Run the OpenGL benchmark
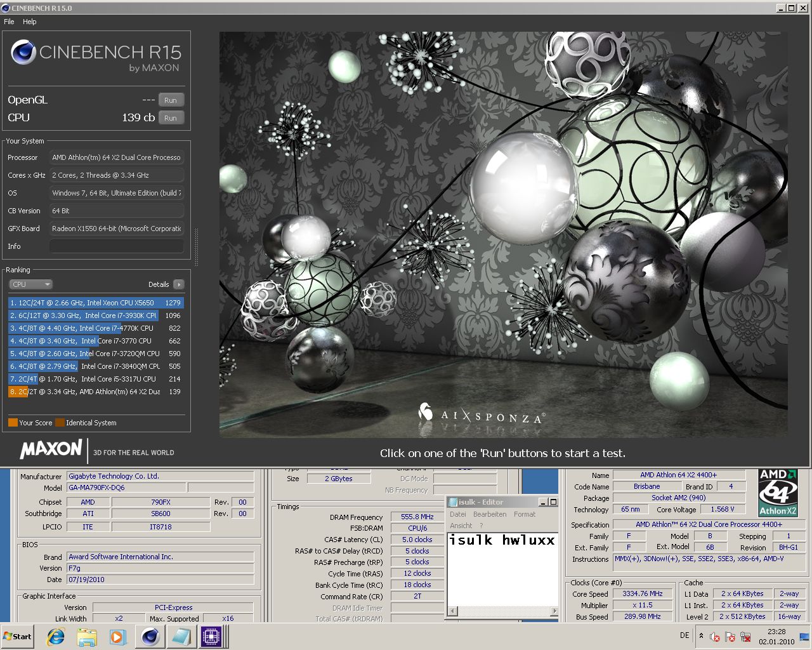This screenshot has width=812, height=650. click(171, 100)
